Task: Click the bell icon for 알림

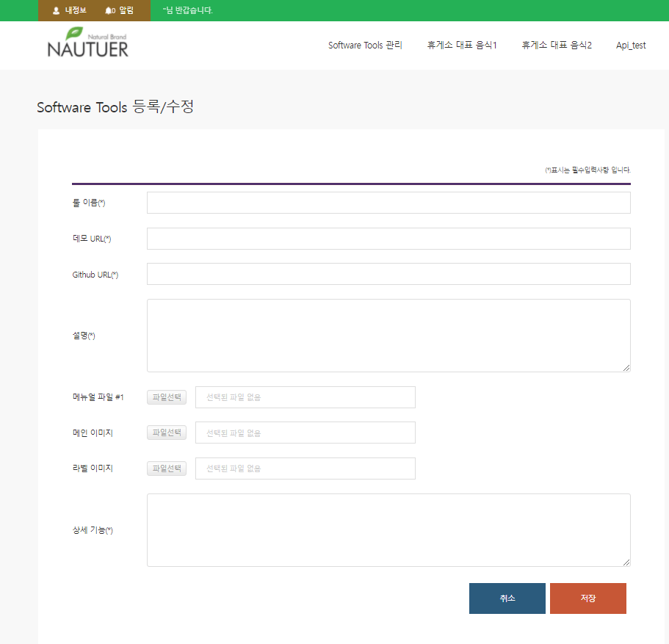Action: coord(109,11)
